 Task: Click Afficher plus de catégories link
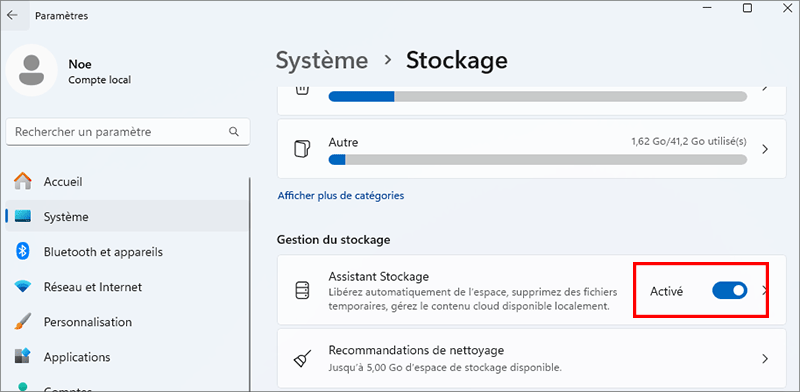click(x=341, y=195)
